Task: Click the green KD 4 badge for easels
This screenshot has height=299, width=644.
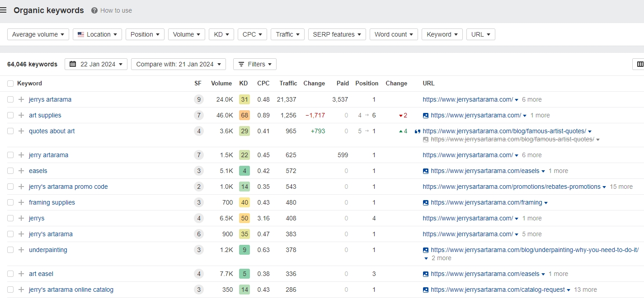Action: pyautogui.click(x=244, y=171)
